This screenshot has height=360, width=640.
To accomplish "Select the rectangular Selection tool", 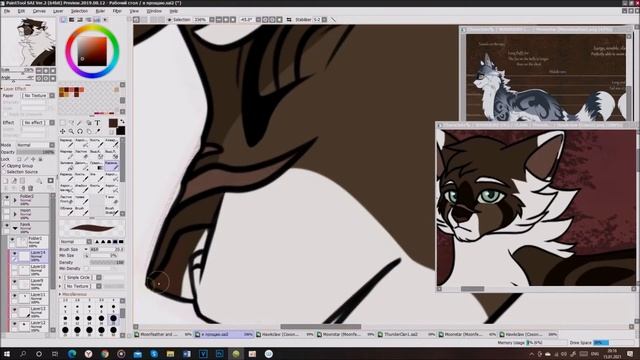I will 62,122.
